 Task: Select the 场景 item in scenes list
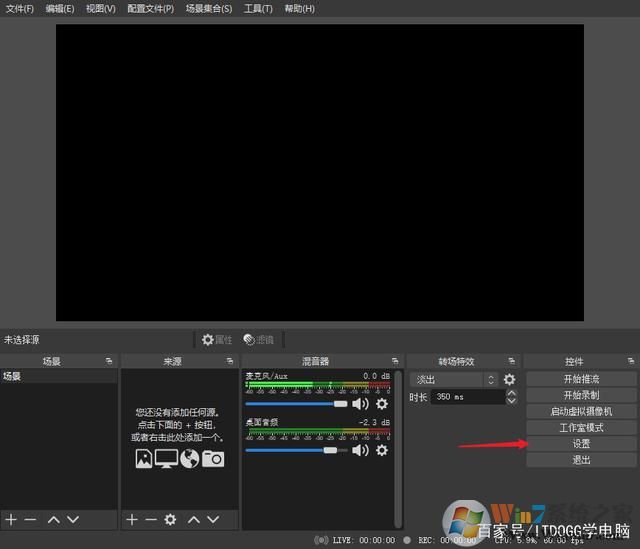point(58,376)
